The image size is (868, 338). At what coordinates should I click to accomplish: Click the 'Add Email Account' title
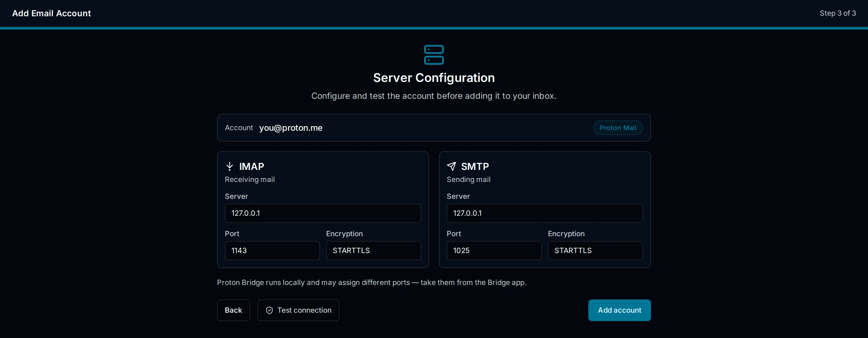[x=52, y=13]
